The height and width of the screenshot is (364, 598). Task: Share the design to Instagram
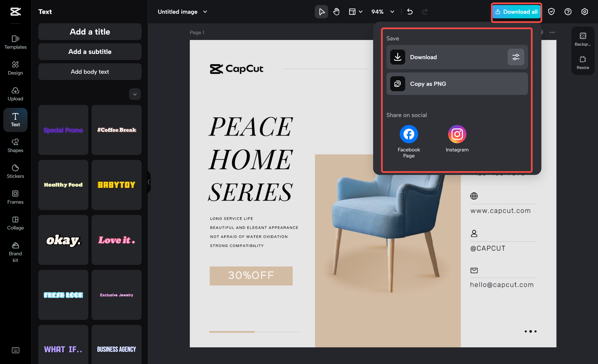click(457, 134)
